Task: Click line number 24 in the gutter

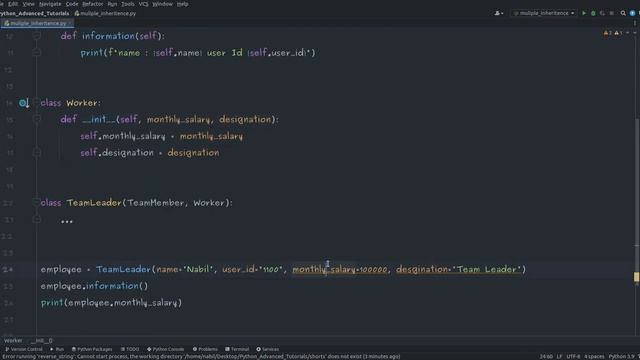Action: [9, 269]
